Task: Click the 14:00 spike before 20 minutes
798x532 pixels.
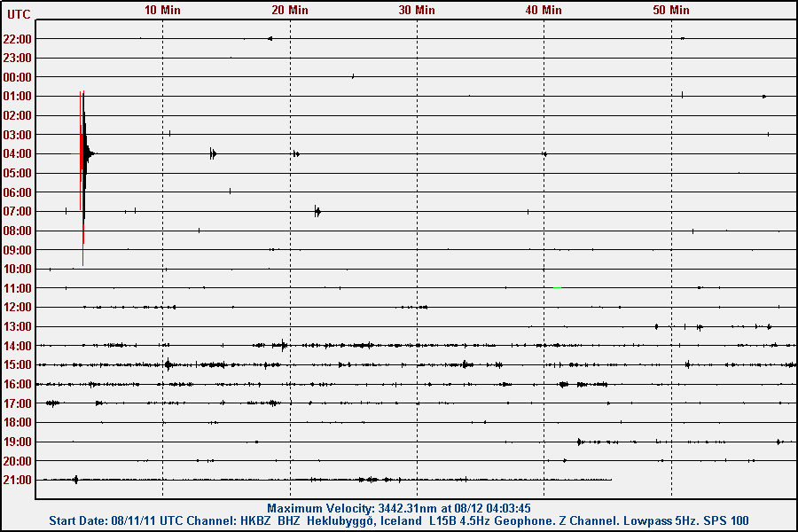Action: 283,345
